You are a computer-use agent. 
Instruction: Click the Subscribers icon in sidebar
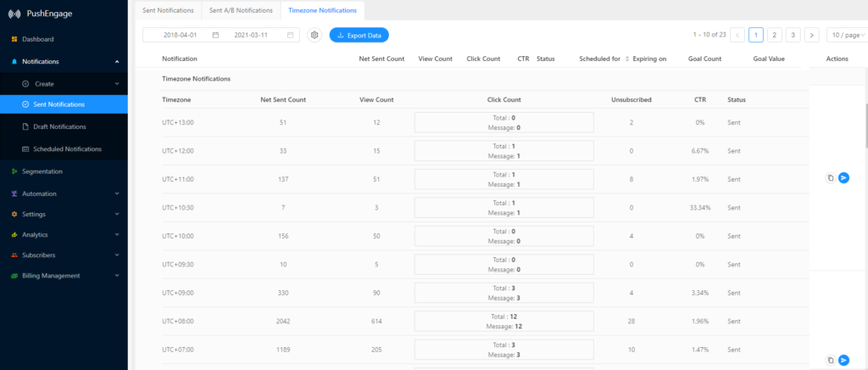pyautogui.click(x=14, y=255)
